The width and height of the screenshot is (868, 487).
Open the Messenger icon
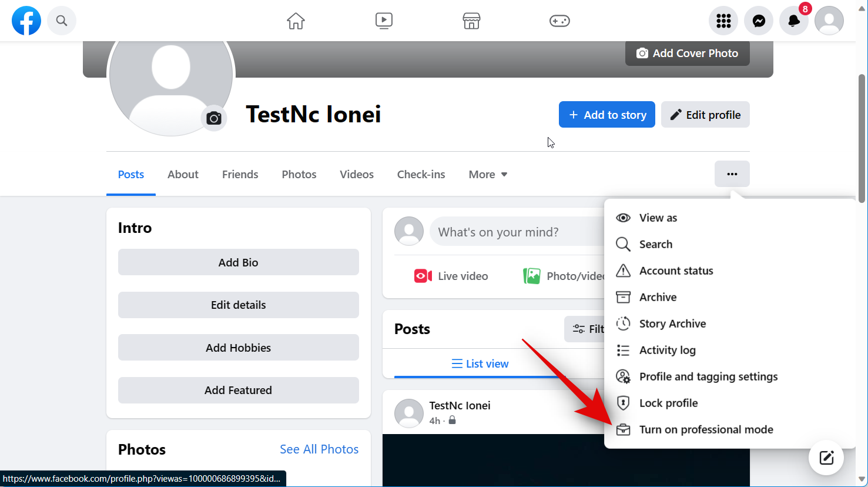[759, 21]
